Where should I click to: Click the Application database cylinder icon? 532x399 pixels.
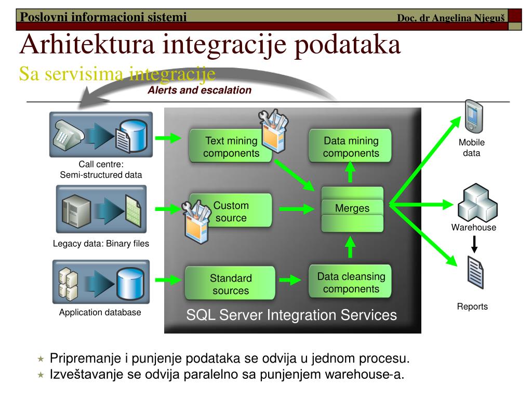(130, 284)
